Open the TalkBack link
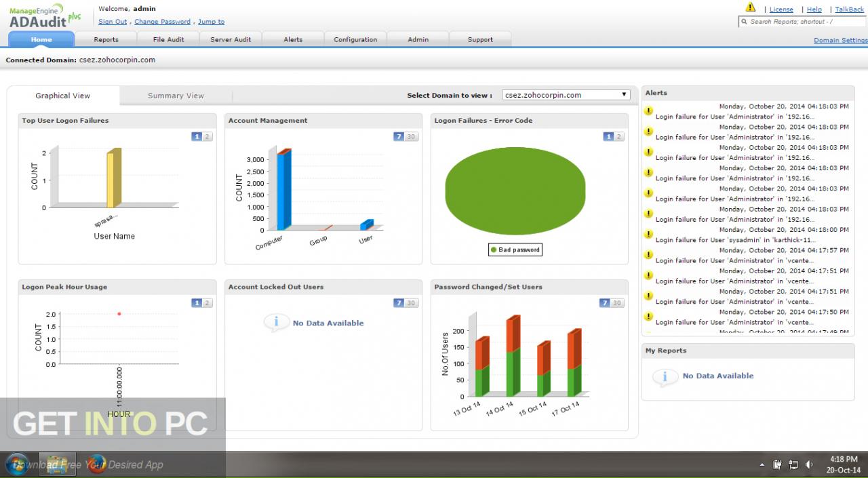The image size is (868, 478). click(x=849, y=9)
